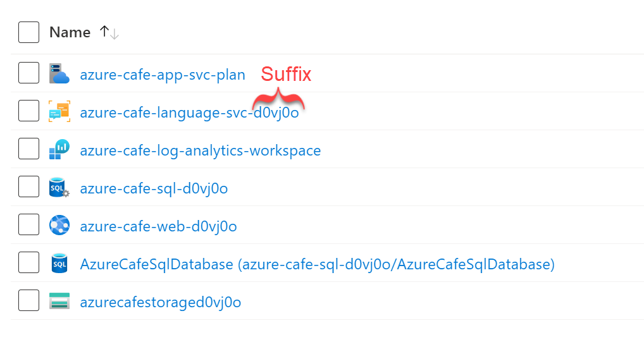This screenshot has width=644, height=342.
Task: Toggle the select-all checkbox beside Name
Action: [x=29, y=32]
